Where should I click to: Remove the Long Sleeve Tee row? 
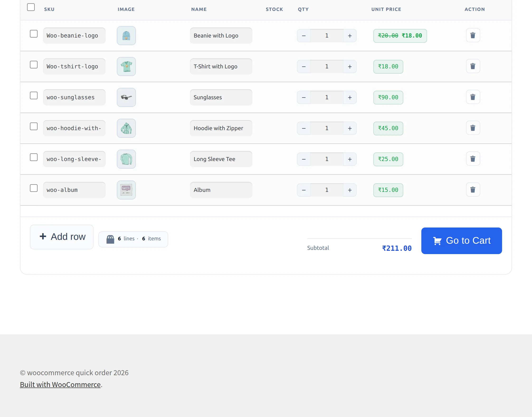(x=473, y=159)
